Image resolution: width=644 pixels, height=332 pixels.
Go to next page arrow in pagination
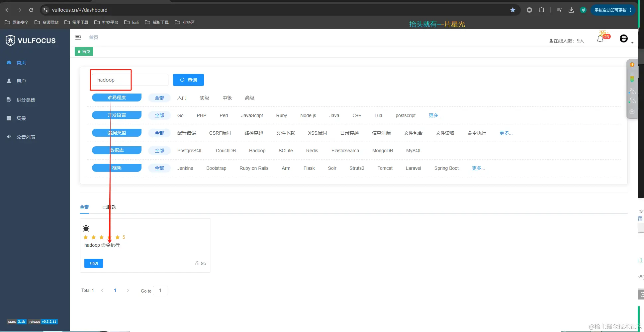(x=128, y=290)
